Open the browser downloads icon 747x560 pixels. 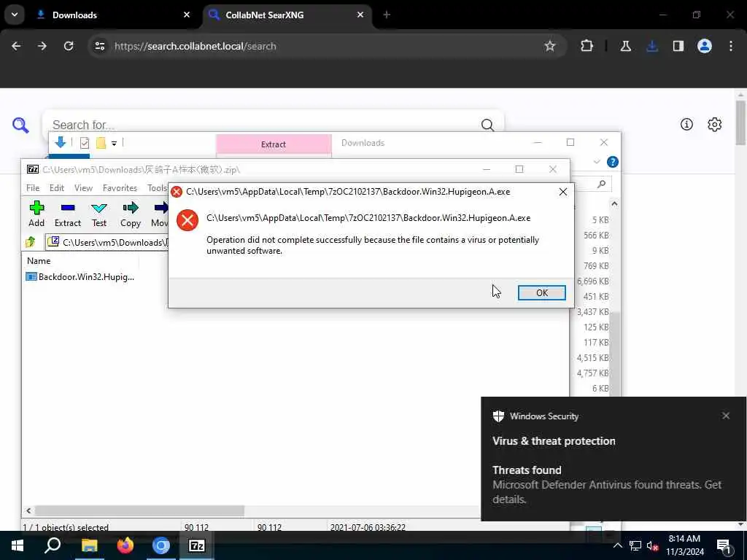(x=652, y=46)
